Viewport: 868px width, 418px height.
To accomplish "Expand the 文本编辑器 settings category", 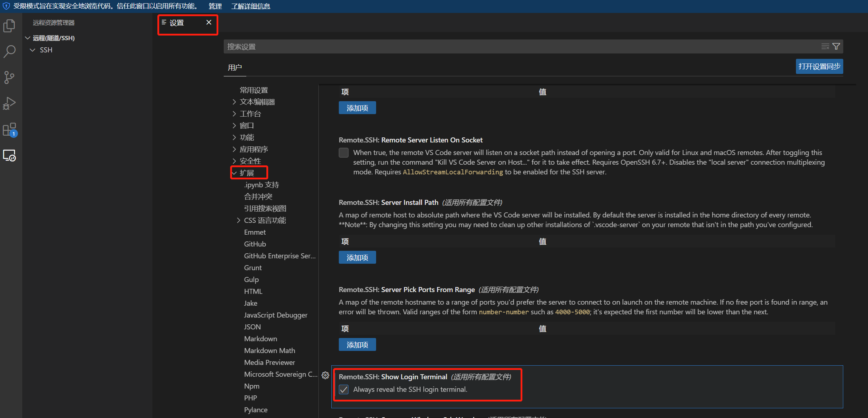I will point(234,102).
